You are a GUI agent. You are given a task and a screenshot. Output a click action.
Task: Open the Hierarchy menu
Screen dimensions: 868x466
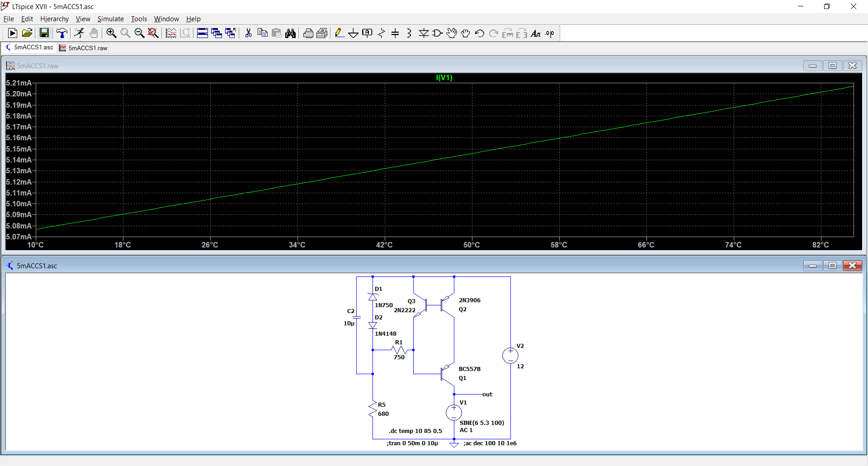tap(54, 19)
